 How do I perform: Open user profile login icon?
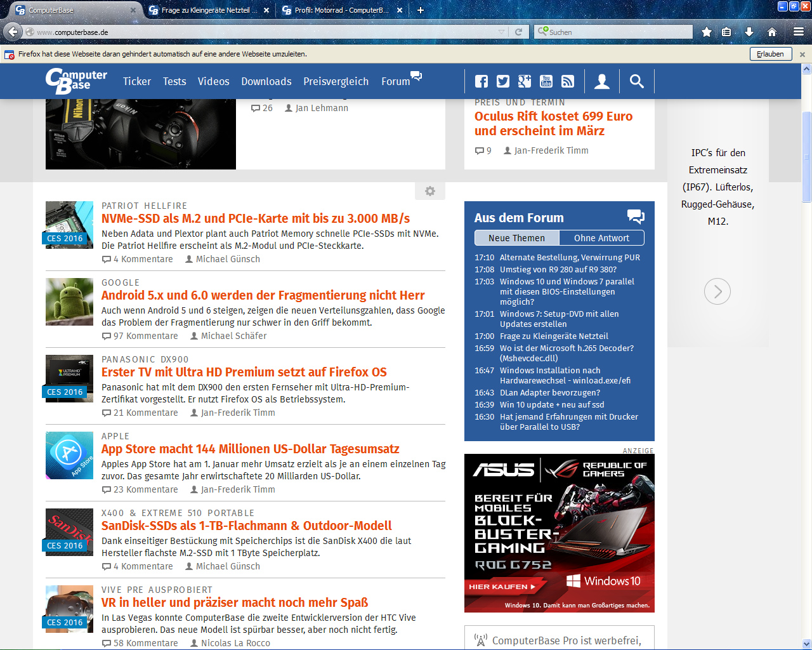coord(602,81)
